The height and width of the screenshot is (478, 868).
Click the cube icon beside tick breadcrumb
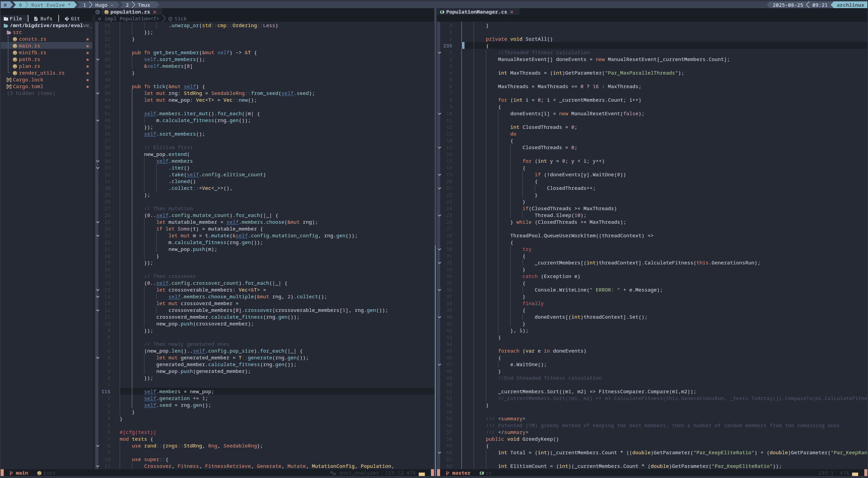coord(170,19)
